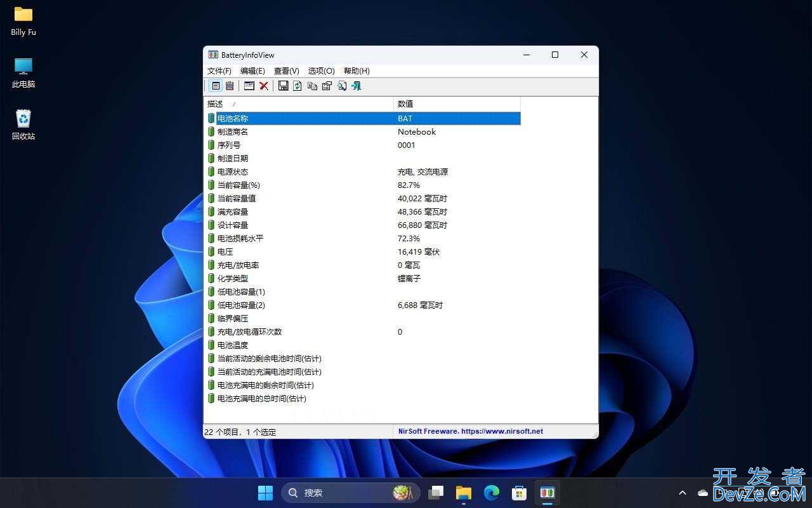Sort by the 描述 column header

[299, 104]
